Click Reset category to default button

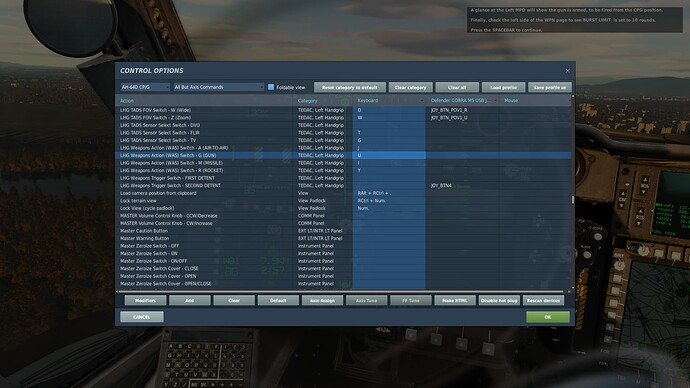[350, 87]
